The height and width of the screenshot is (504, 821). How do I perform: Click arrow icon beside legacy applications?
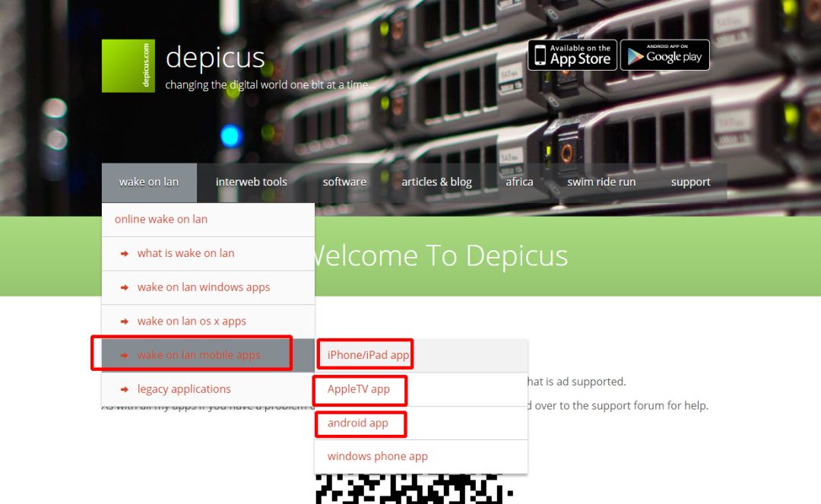(x=125, y=390)
